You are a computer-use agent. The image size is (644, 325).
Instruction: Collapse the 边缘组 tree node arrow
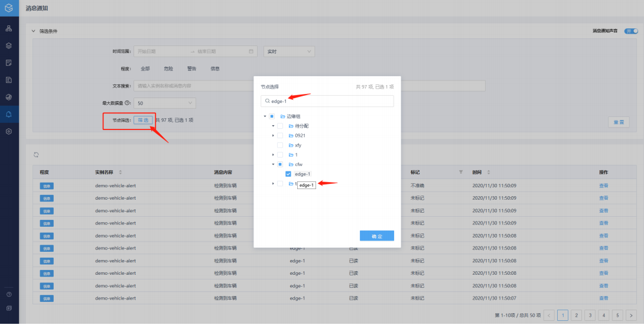click(x=265, y=116)
